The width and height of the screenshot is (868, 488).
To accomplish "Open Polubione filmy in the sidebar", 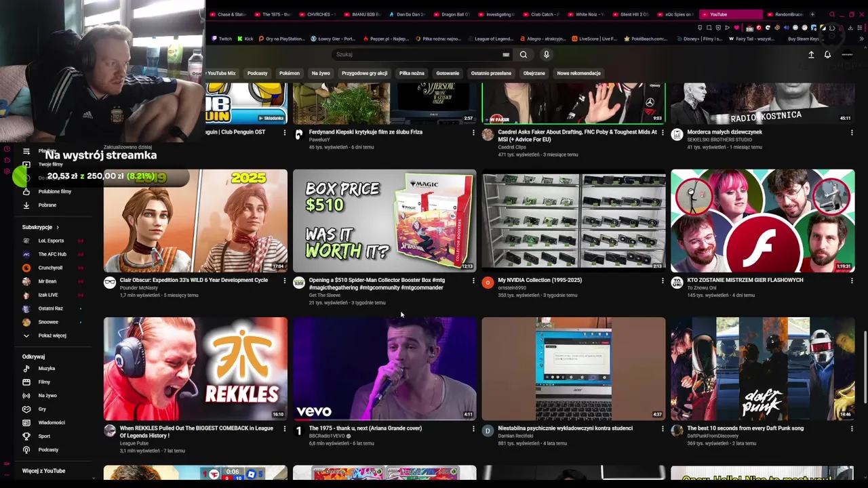I will 54,192.
